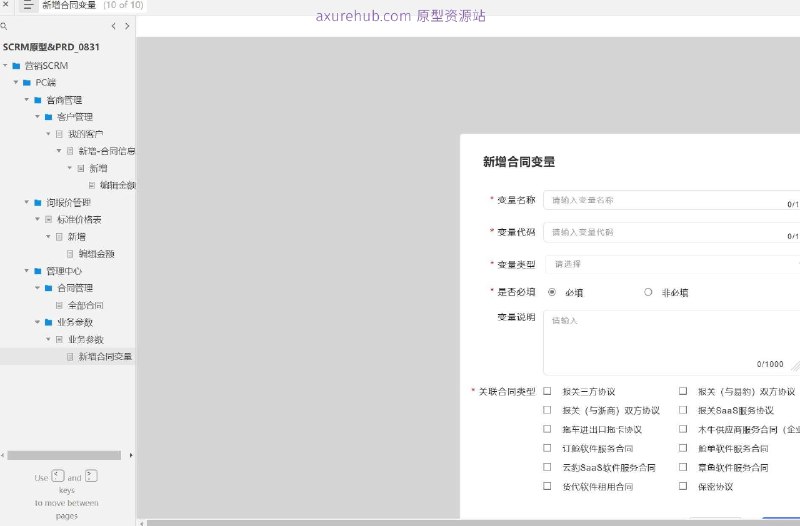Collapse 标准价格表 using its tree arrow

pyautogui.click(x=37, y=219)
